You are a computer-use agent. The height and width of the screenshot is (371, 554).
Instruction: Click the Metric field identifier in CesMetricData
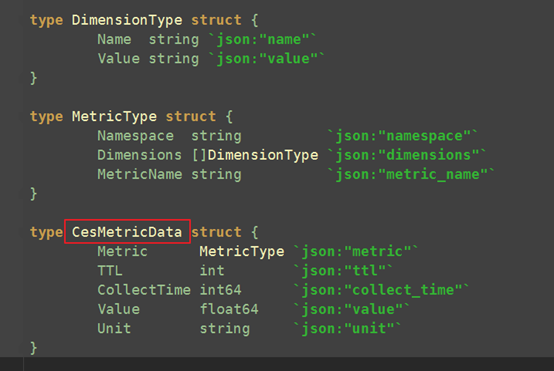(122, 252)
